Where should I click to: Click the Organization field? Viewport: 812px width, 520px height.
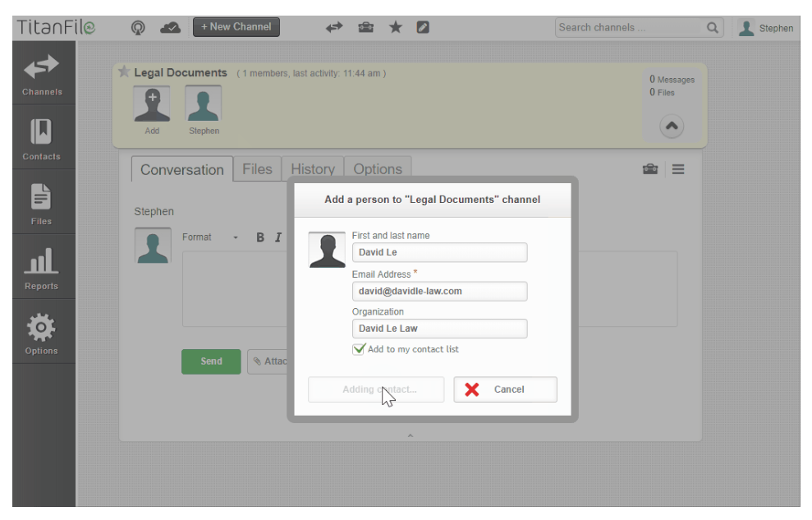tap(439, 329)
